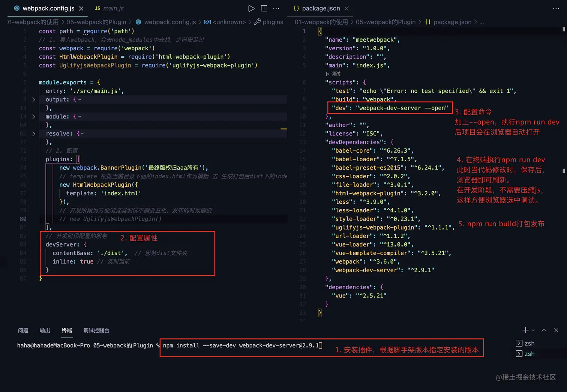Image resolution: width=567 pixels, height=392 pixels.
Task: Click 01-webpack的使用 breadcrumb in right editor
Action: tap(321, 22)
